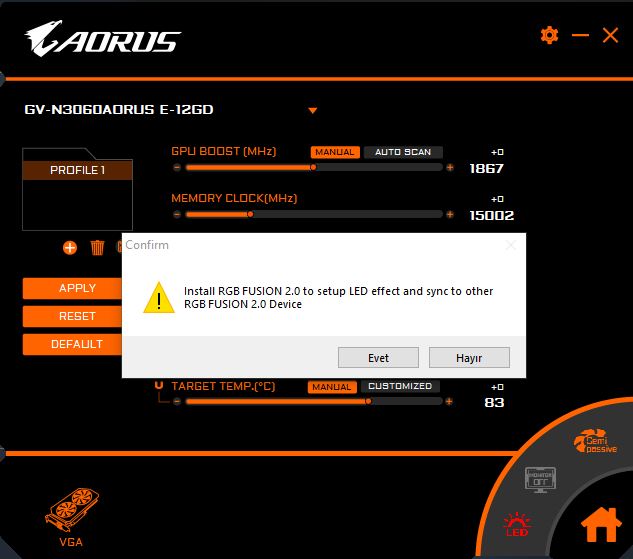Click the Memory Clock value 15002

[x=492, y=216]
